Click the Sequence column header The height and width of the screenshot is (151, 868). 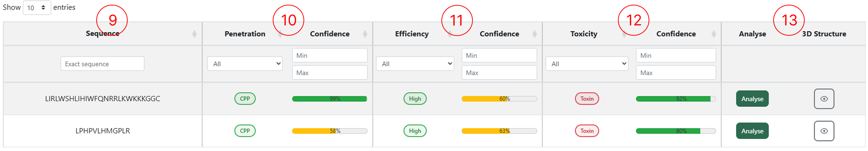[102, 34]
